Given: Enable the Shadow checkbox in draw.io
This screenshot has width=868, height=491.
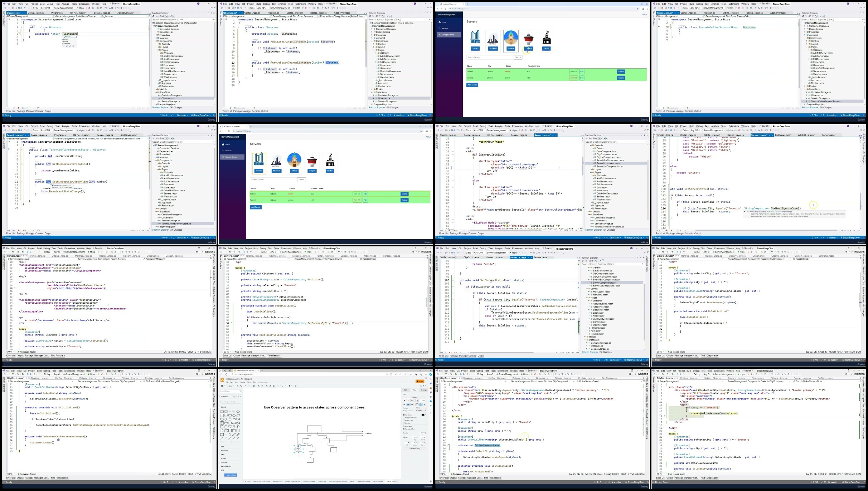Looking at the screenshot, I should pos(404,423).
